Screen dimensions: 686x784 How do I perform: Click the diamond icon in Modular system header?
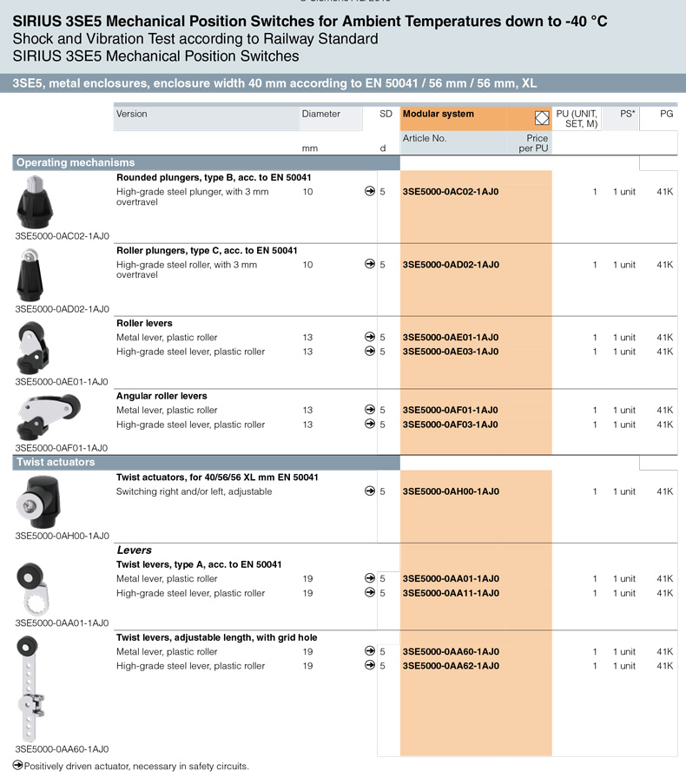542,118
